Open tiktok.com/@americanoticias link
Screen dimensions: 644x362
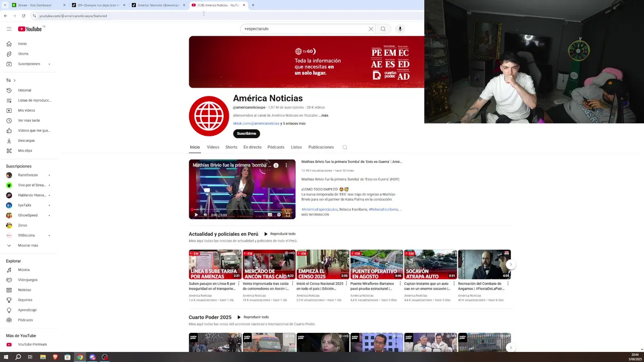pyautogui.click(x=256, y=124)
